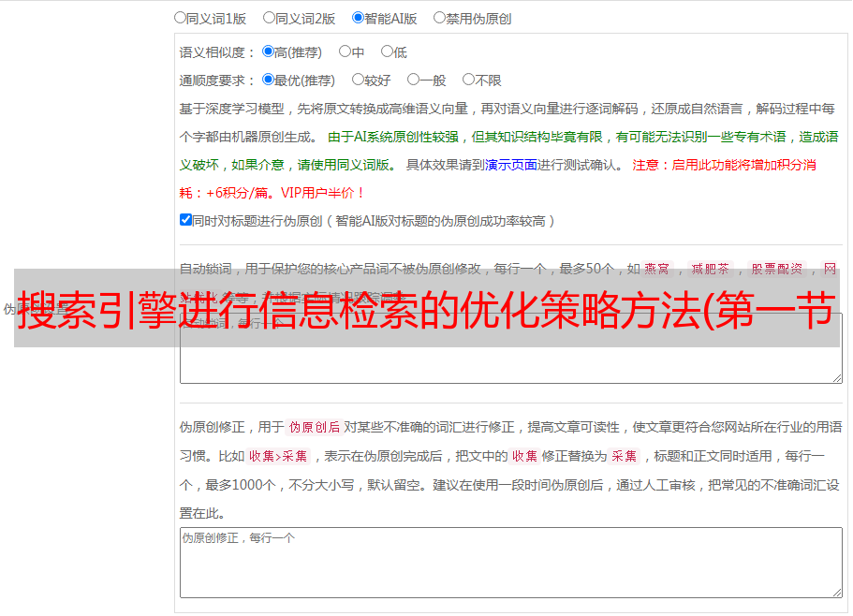Set 通顺度要求 to 不限
Screen dimensions: 853x616
pos(468,80)
